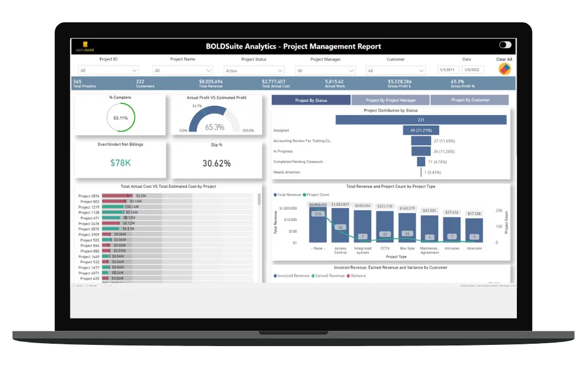Click the Project 1128 row
588x369 pixels.
165,212
